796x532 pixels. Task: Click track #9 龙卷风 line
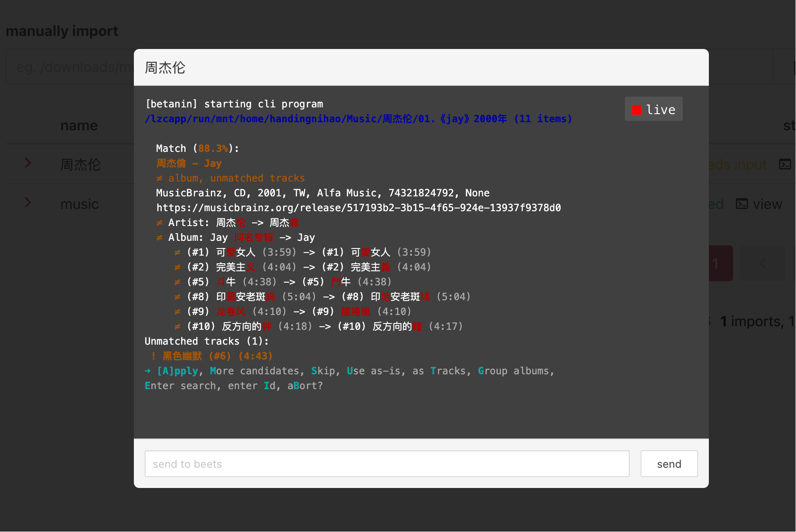tap(293, 311)
